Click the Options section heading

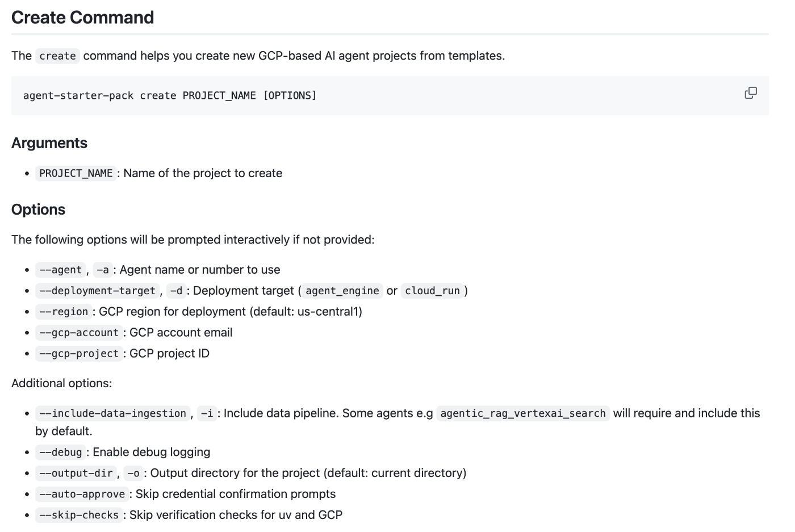pyautogui.click(x=38, y=210)
